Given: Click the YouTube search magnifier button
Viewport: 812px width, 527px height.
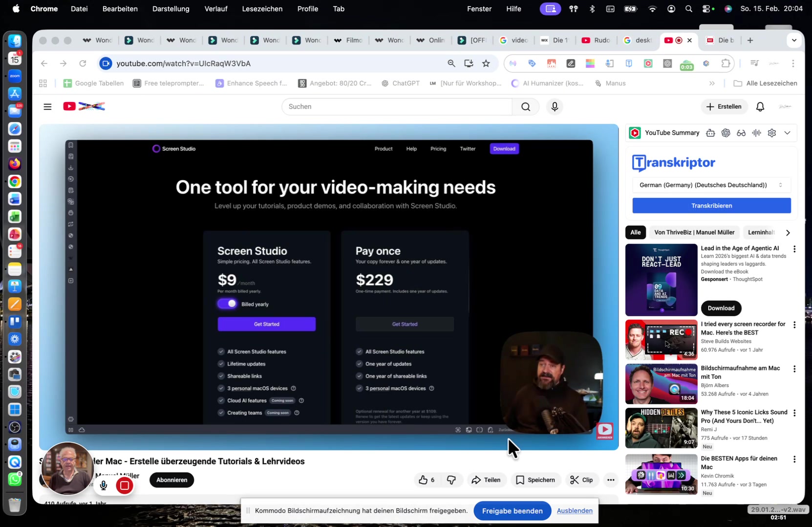Looking at the screenshot, I should 526,107.
